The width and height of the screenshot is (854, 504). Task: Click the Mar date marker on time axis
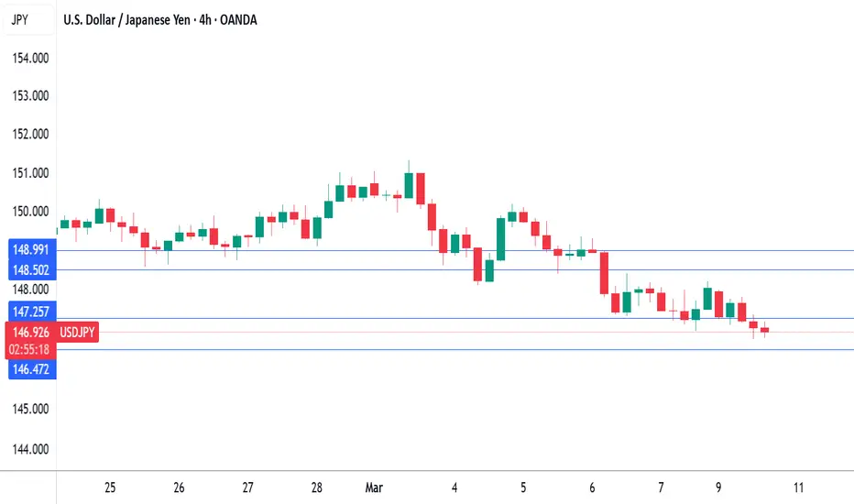click(374, 488)
